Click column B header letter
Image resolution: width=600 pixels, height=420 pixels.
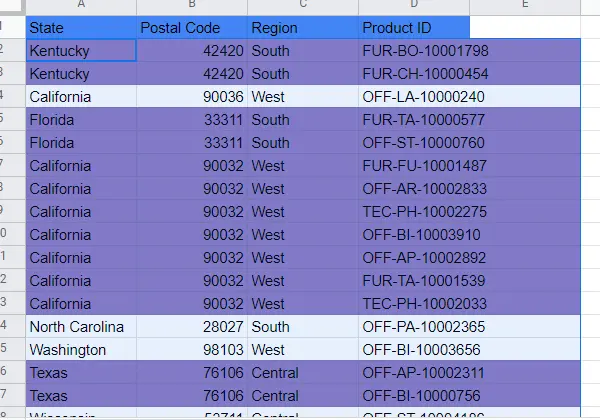tap(192, 5)
